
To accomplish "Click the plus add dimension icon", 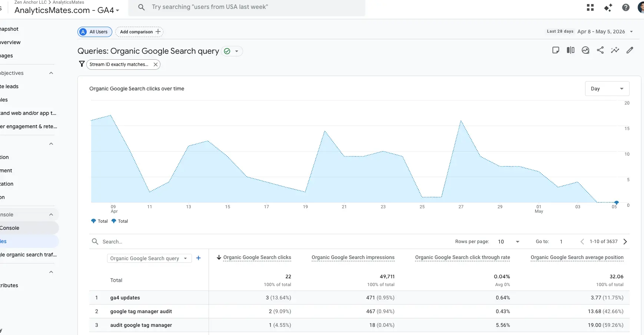I will click(198, 258).
